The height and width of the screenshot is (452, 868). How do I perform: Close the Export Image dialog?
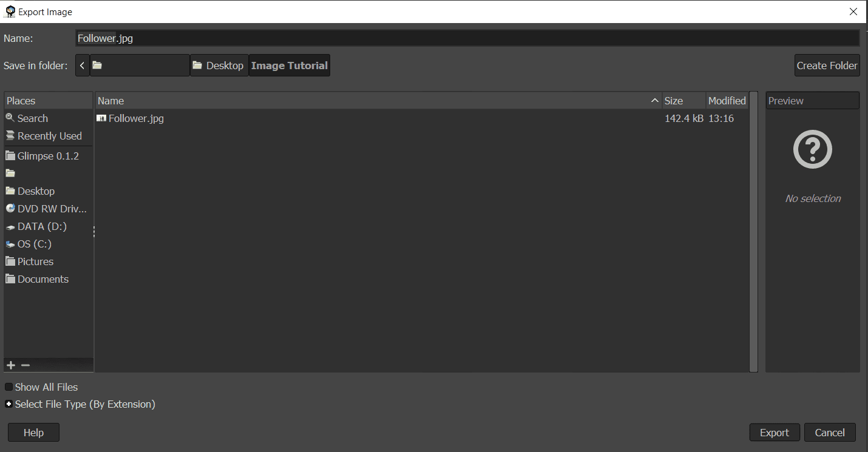point(853,12)
